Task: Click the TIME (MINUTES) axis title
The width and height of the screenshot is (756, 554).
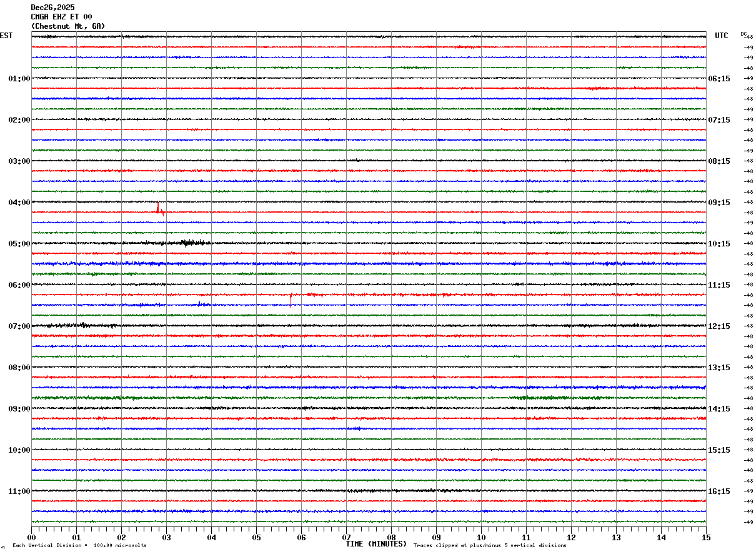Action: [376, 544]
